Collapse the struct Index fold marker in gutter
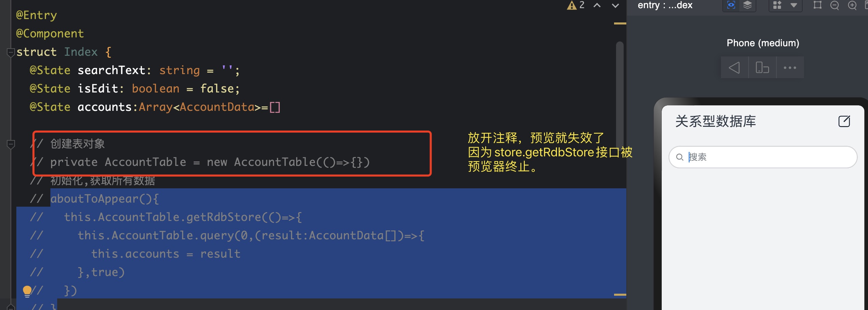 coord(11,52)
